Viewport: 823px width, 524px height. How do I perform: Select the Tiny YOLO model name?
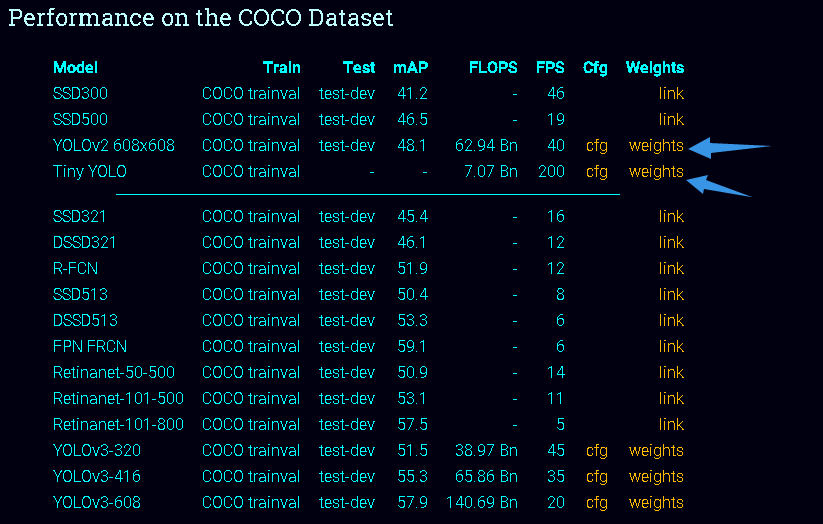[90, 172]
